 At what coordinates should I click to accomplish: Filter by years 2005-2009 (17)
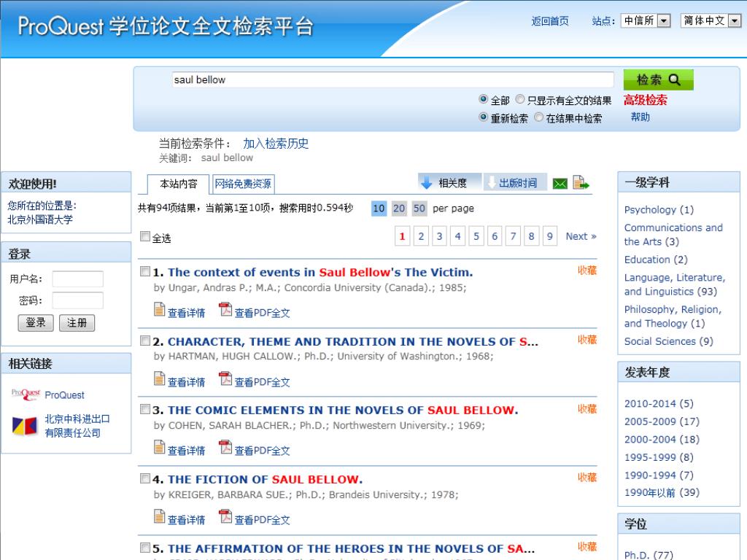point(662,421)
